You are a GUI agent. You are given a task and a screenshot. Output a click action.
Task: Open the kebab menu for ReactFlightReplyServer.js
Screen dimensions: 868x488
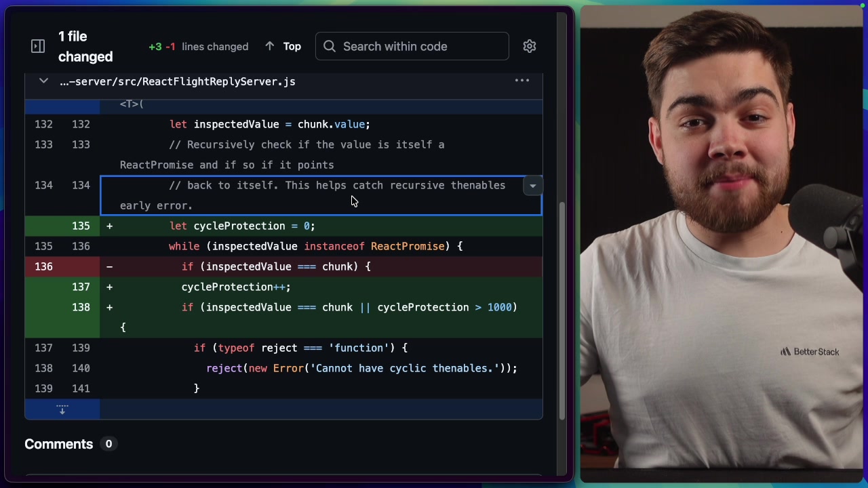[x=521, y=81]
